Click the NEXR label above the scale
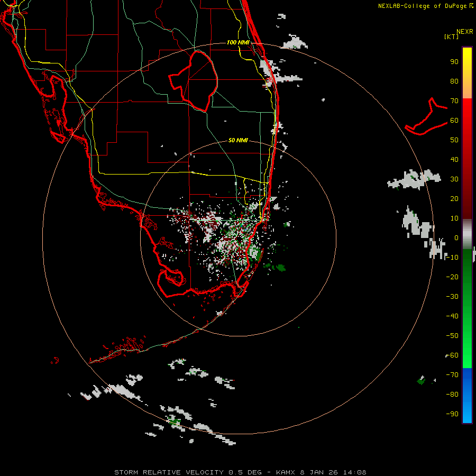The width and height of the screenshot is (476, 476). tap(464, 32)
